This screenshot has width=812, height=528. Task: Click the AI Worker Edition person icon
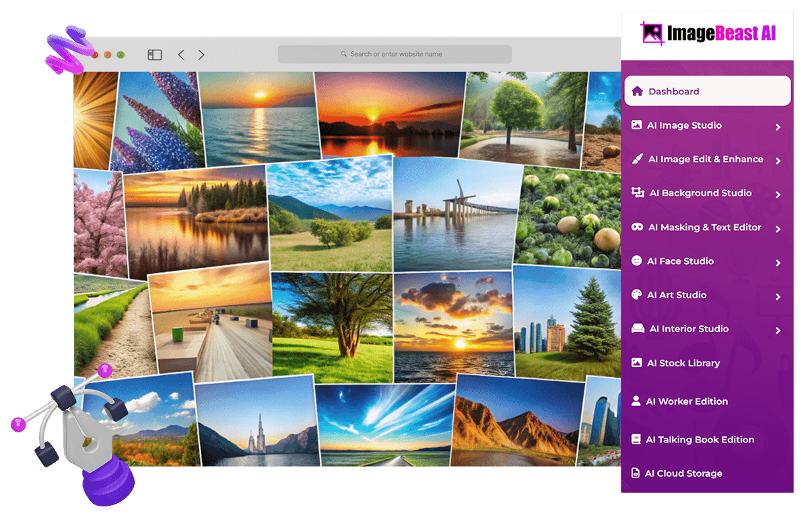click(x=636, y=401)
